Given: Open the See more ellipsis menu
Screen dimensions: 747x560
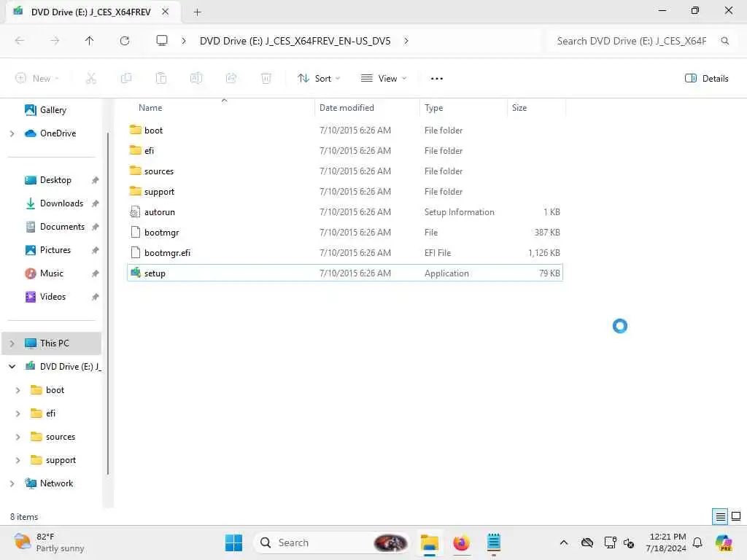Looking at the screenshot, I should [x=437, y=79].
